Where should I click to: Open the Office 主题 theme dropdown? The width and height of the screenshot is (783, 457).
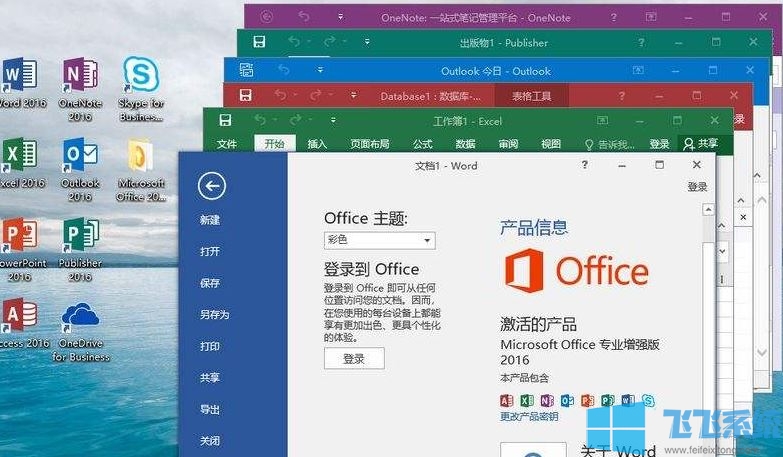click(380, 240)
